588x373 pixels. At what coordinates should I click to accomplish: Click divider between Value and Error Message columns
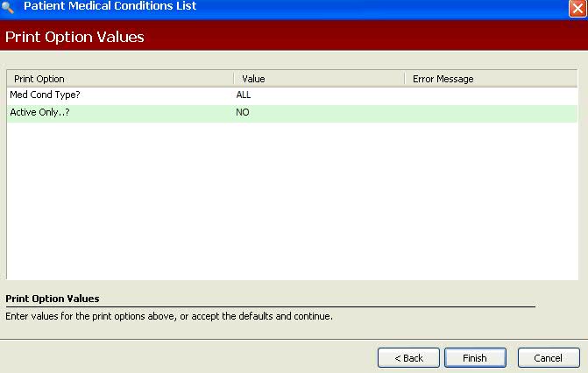pos(404,79)
